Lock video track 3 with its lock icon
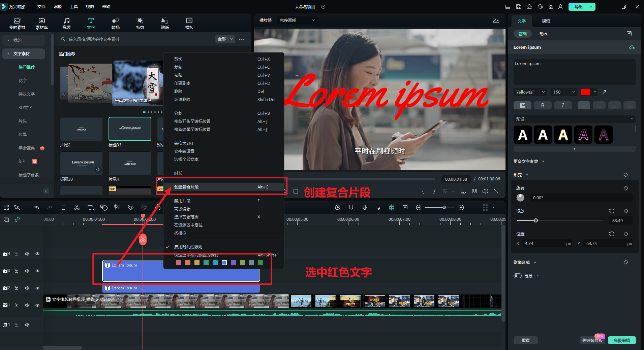This screenshot has height=350, width=644. tap(17, 271)
